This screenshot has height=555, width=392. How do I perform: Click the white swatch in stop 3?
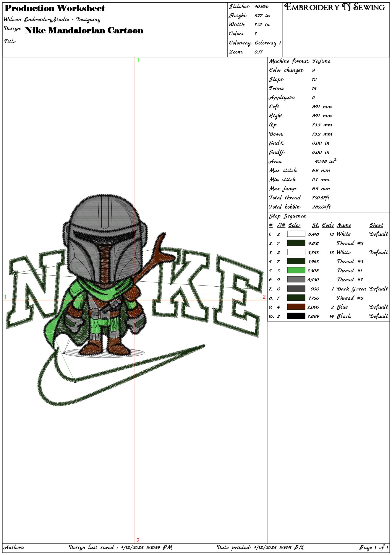click(296, 252)
